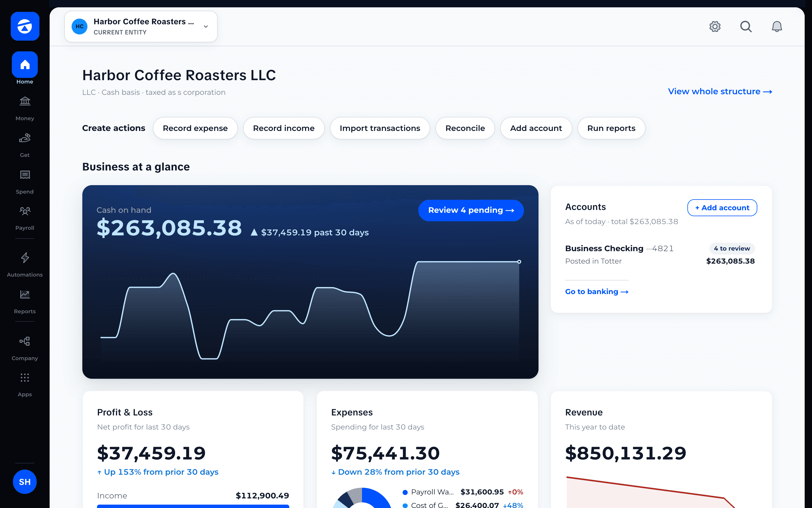Go to Home in sidebar
Screen dimensions: 812x508
pos(25,68)
